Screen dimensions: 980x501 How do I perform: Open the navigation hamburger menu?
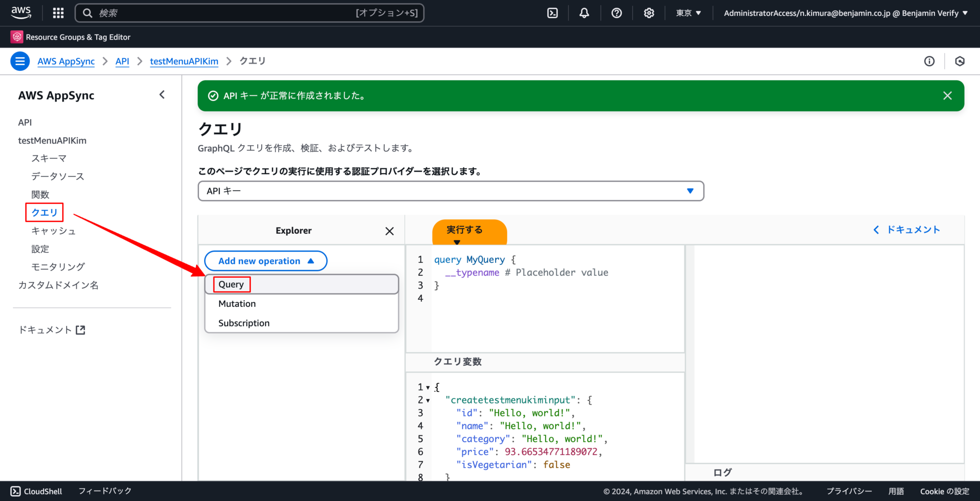pos(20,61)
